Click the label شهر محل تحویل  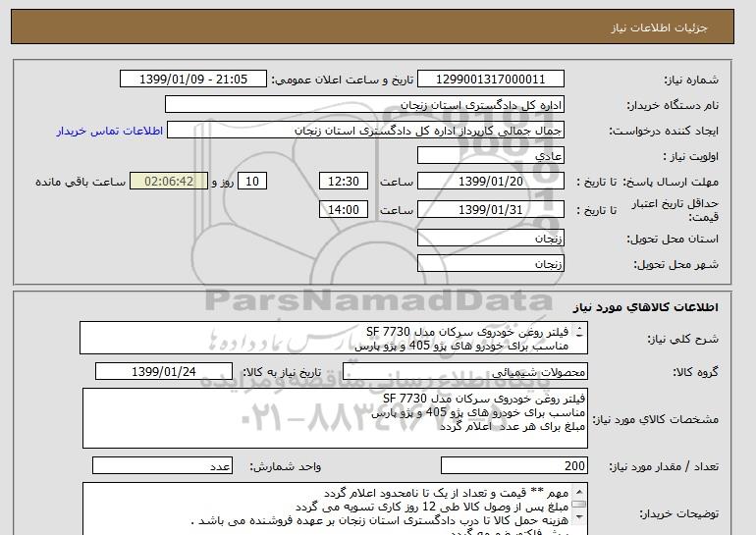675,265
